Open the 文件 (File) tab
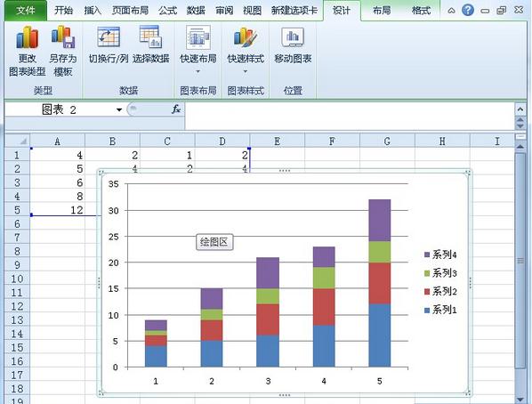The height and width of the screenshot is (404, 532). (26, 11)
